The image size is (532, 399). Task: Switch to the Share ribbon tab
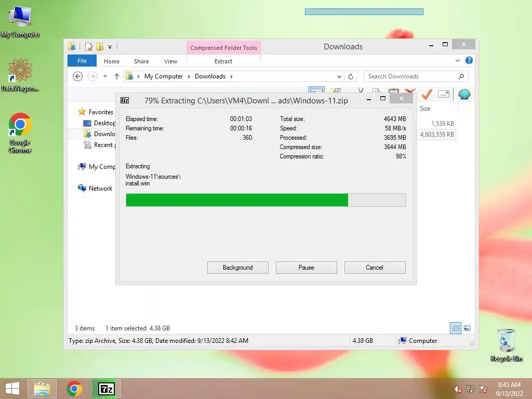coord(141,61)
